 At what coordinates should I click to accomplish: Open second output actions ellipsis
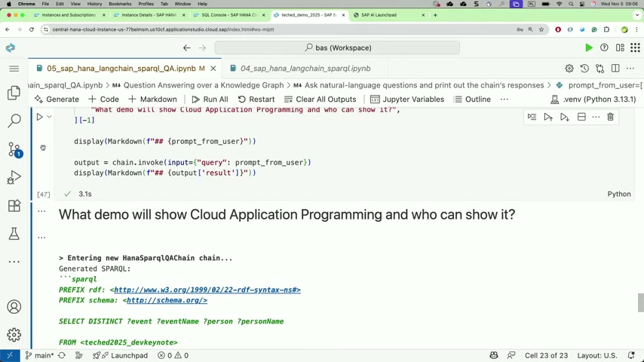click(x=41, y=237)
